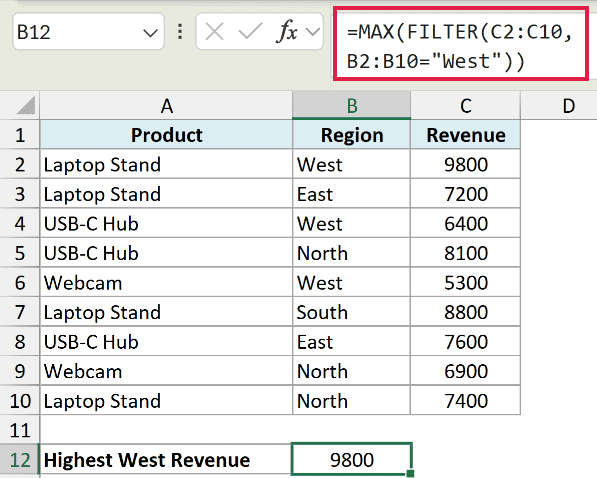This screenshot has width=597, height=478.
Task: Click the Laptop Stand cell in row 10
Action: (166, 400)
